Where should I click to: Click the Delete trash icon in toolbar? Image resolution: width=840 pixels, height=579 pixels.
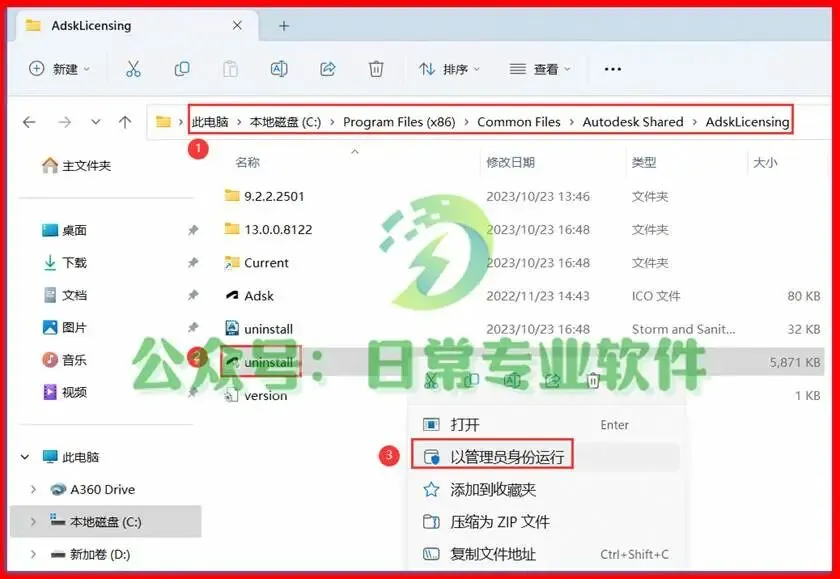(376, 69)
